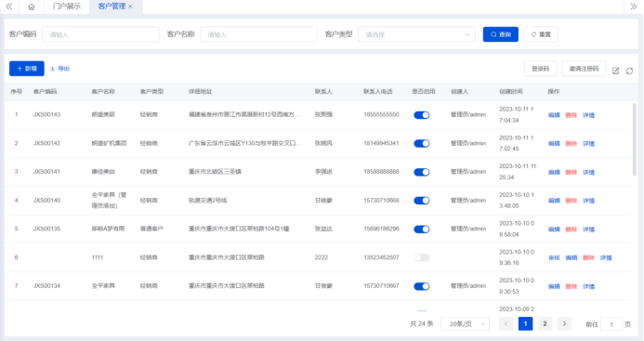Click the collapse-left double chevron icon

click(9, 7)
